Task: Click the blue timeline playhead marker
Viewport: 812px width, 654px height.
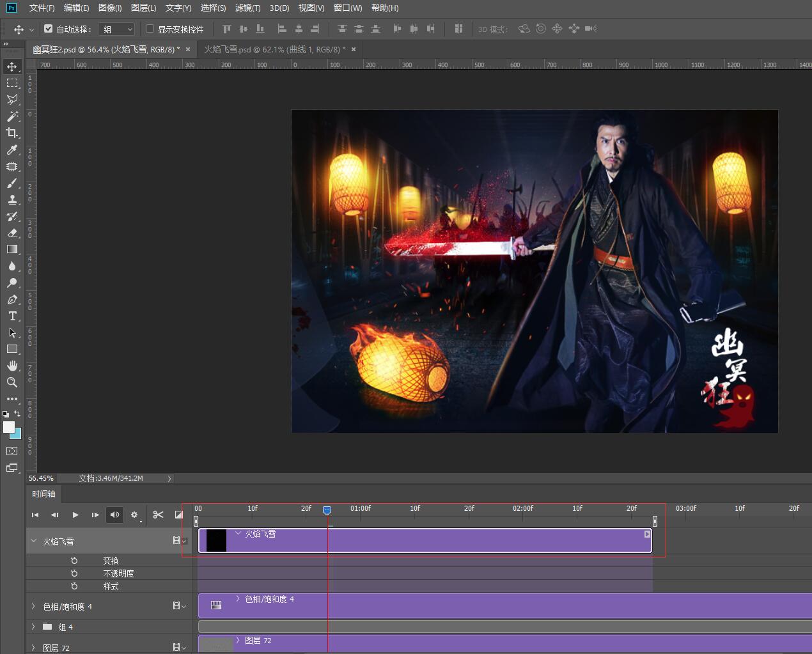Action: [327, 510]
